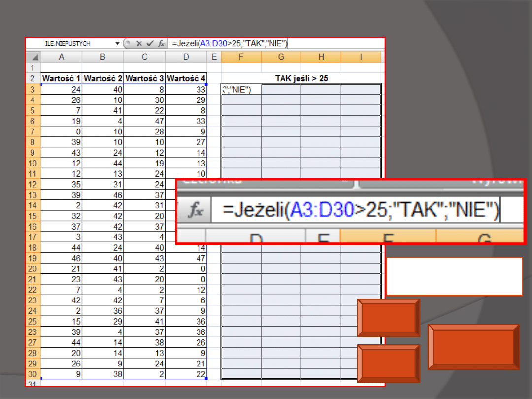532x399 pixels.
Task: Click the Wartość 1 header cell
Action: pos(61,78)
